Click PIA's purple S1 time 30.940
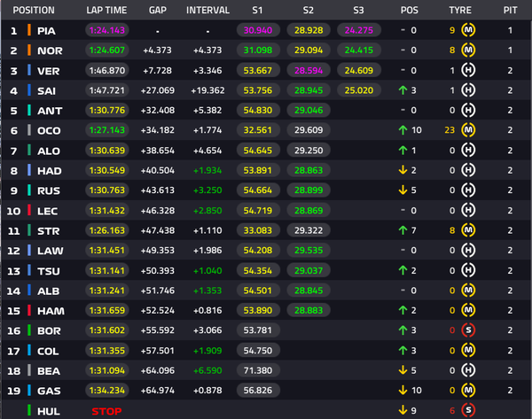This screenshot has width=532, height=419. 258,30
